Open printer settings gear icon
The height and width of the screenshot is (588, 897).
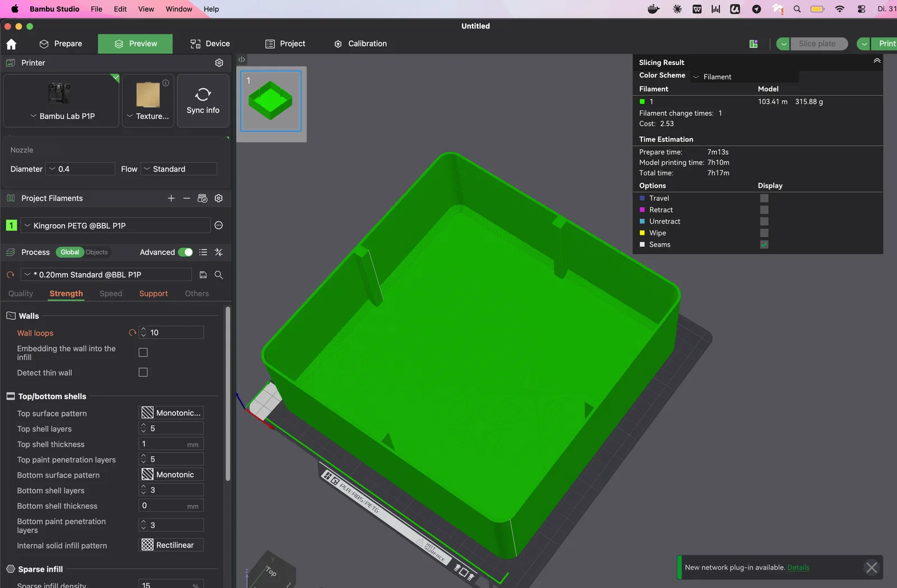tap(219, 63)
